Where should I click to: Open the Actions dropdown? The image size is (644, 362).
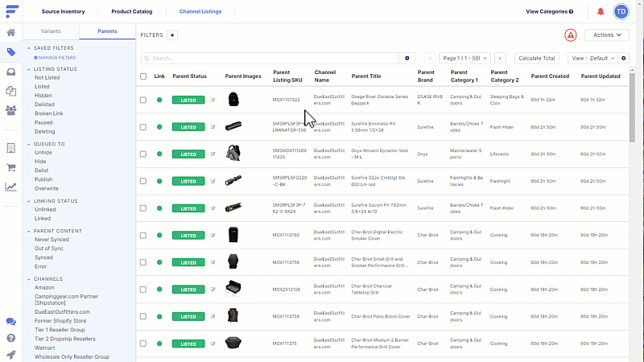coord(607,35)
